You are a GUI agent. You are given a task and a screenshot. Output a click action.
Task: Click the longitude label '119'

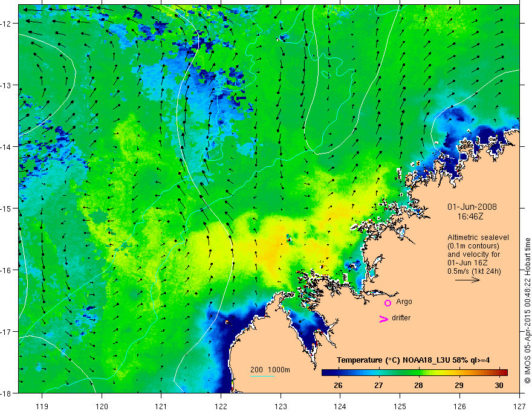coord(42,406)
